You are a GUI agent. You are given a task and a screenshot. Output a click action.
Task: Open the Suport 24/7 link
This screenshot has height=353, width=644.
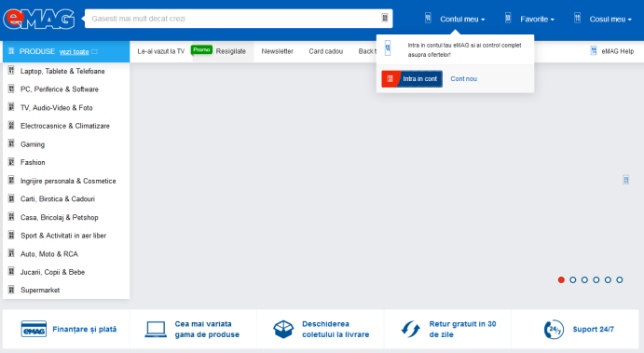pyautogui.click(x=593, y=329)
